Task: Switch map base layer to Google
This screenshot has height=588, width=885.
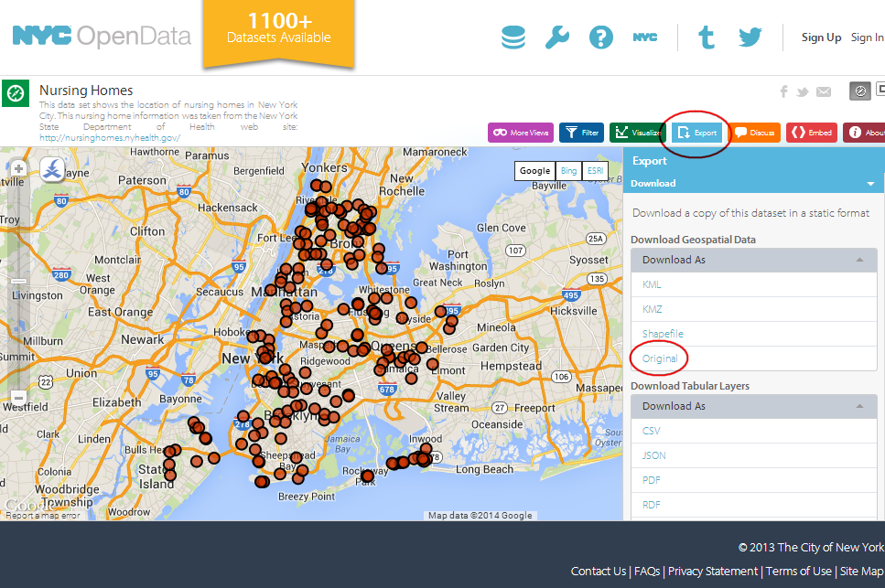Action: click(535, 171)
